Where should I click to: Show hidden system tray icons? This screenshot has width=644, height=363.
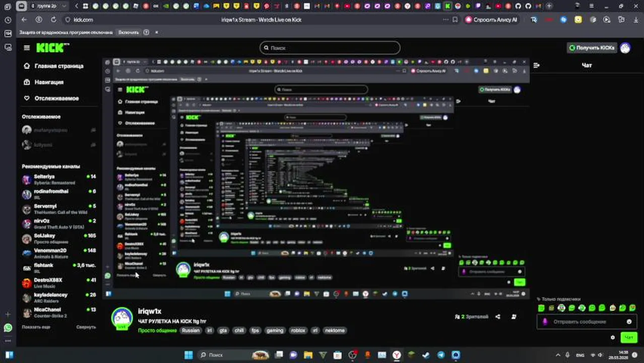[558, 355]
